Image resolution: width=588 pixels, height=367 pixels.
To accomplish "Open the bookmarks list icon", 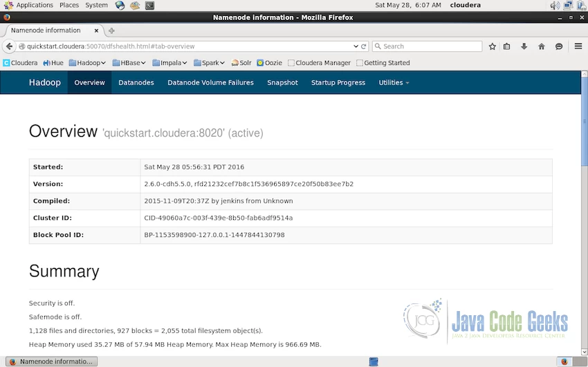I will (x=506, y=46).
